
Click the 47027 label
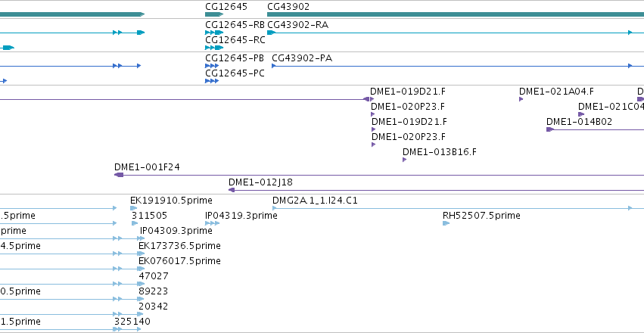tap(154, 276)
